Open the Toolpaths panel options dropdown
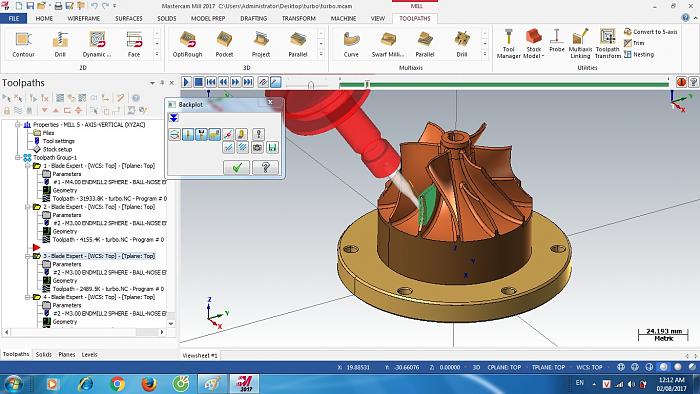 click(x=152, y=83)
